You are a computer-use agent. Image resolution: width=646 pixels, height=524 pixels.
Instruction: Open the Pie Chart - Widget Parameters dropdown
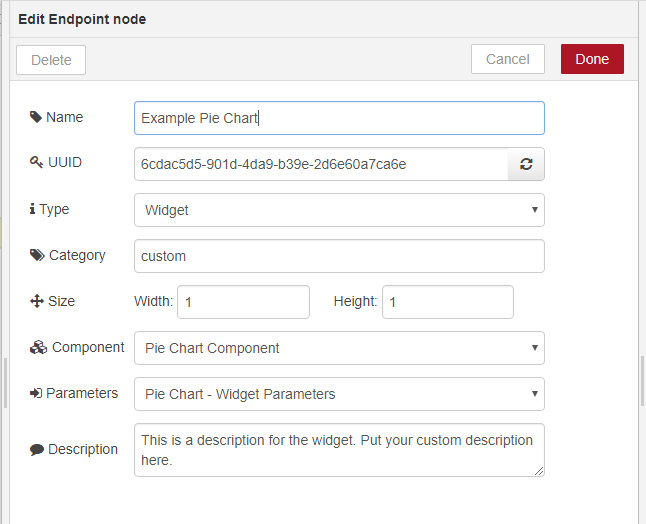339,394
